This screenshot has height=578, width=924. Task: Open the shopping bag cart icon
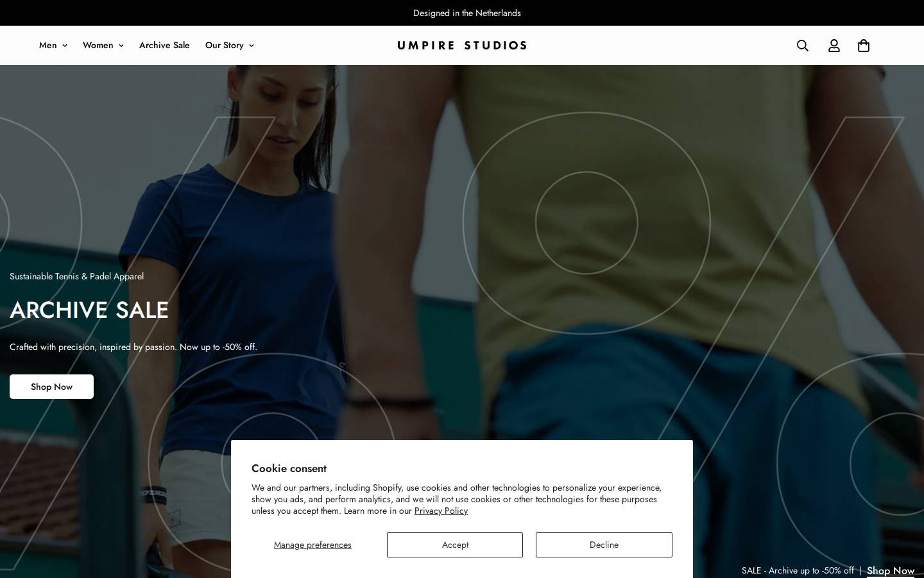(x=864, y=46)
